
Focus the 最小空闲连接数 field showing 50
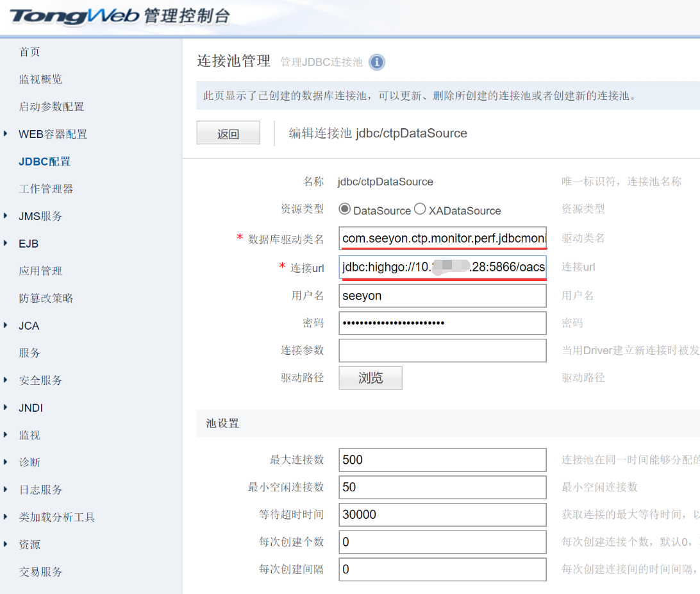442,488
